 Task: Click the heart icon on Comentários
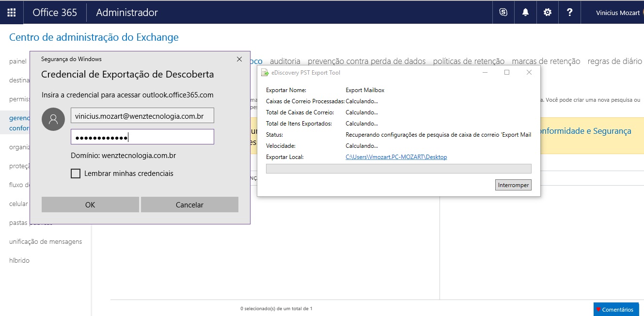click(x=598, y=310)
